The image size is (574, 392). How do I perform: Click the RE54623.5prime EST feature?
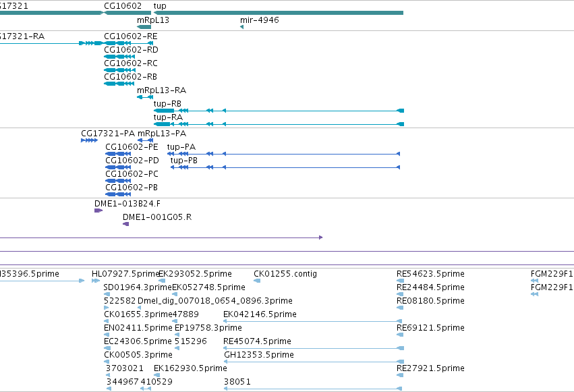(x=400, y=281)
